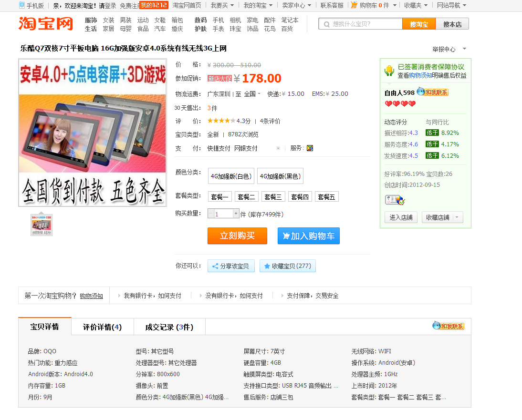
Task: Click the 新店大促 promotion tag
Action: 219,79
